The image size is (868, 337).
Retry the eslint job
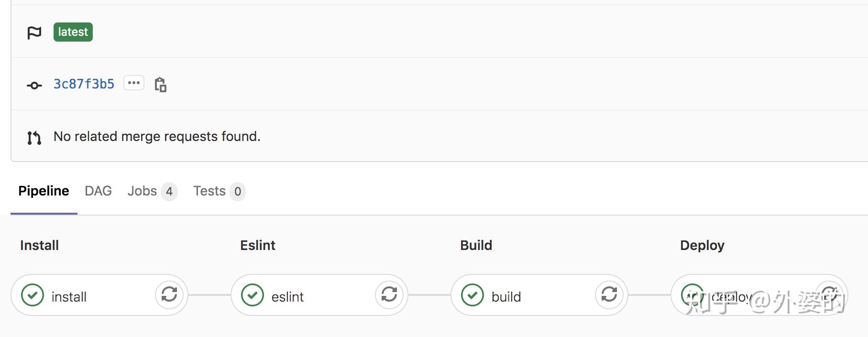tap(389, 295)
